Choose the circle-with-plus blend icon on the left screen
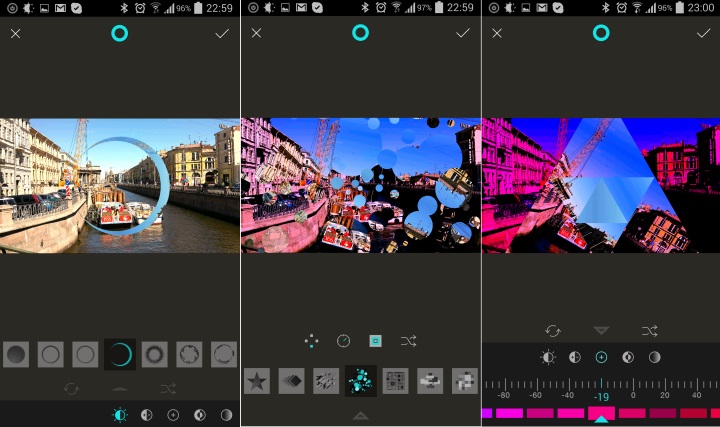The width and height of the screenshot is (720, 427). point(173,415)
